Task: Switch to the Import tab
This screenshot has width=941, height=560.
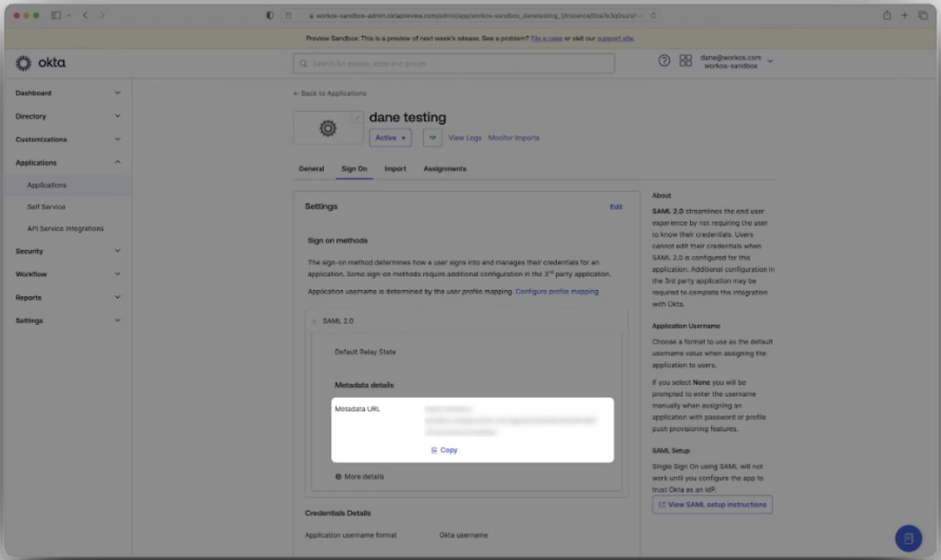Action: tap(395, 169)
